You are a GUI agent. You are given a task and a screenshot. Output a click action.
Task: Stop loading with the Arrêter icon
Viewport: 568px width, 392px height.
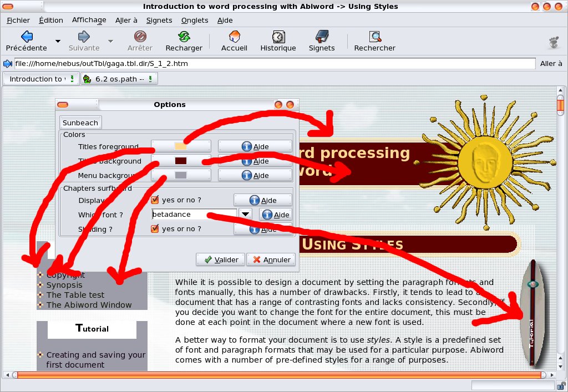click(x=140, y=37)
